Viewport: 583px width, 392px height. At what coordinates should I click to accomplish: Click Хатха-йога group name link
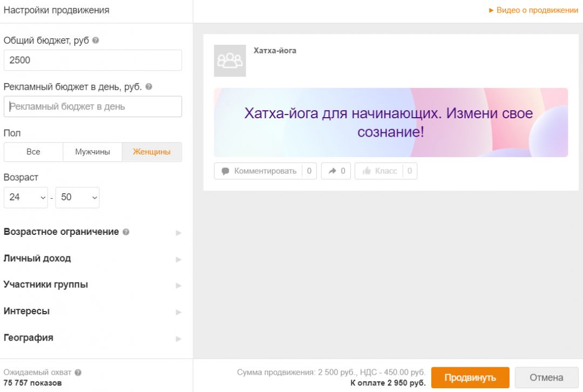pyautogui.click(x=275, y=51)
